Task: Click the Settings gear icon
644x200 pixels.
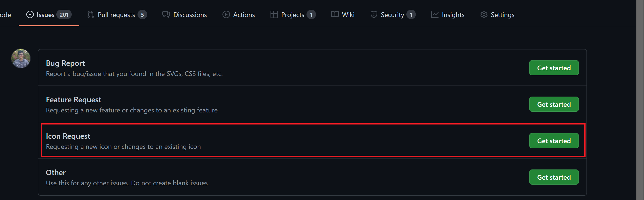Action: (x=484, y=14)
